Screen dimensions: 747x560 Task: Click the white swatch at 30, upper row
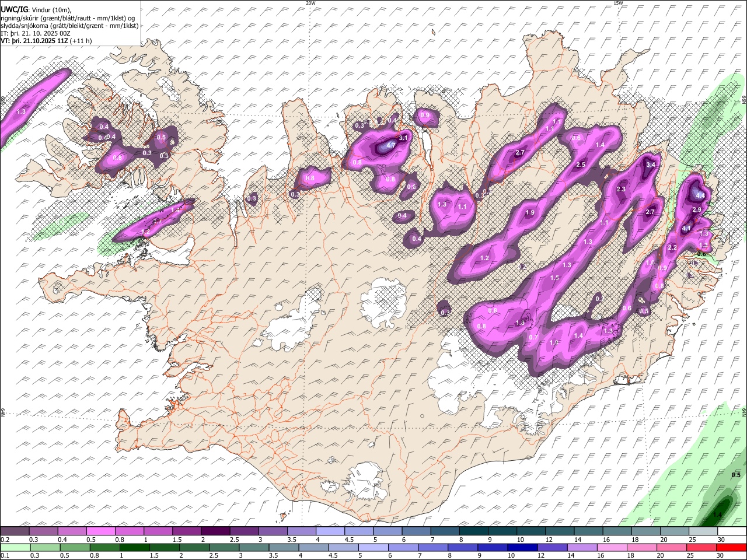point(732,531)
